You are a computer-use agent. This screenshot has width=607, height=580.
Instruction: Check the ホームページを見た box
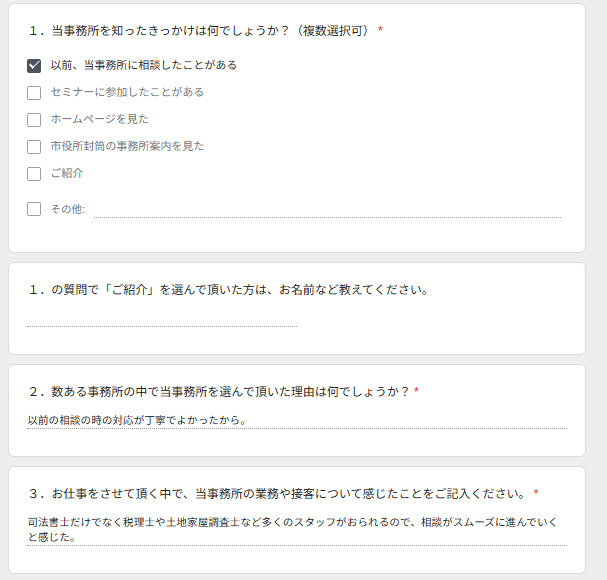[34, 120]
